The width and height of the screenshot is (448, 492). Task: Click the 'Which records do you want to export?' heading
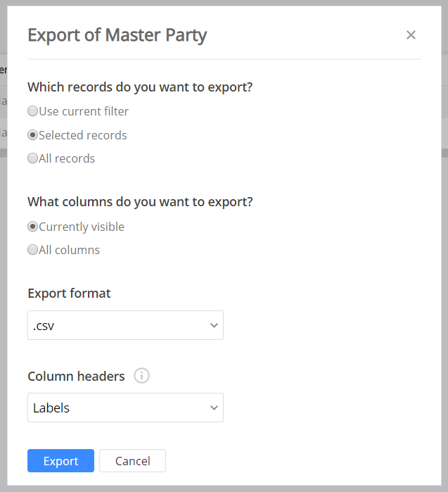tap(140, 87)
